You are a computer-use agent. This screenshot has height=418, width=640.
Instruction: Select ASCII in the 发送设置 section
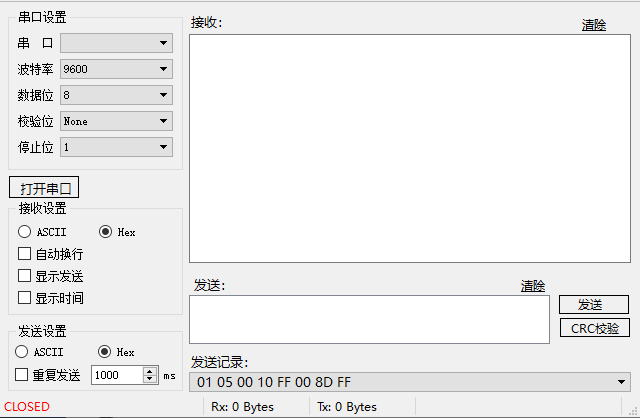tap(22, 352)
